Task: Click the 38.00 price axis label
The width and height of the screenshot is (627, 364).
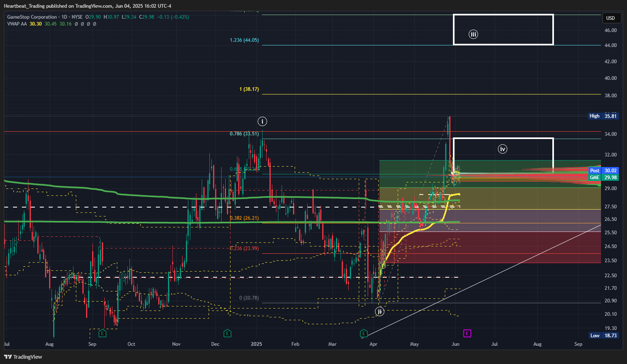Action: coord(610,96)
